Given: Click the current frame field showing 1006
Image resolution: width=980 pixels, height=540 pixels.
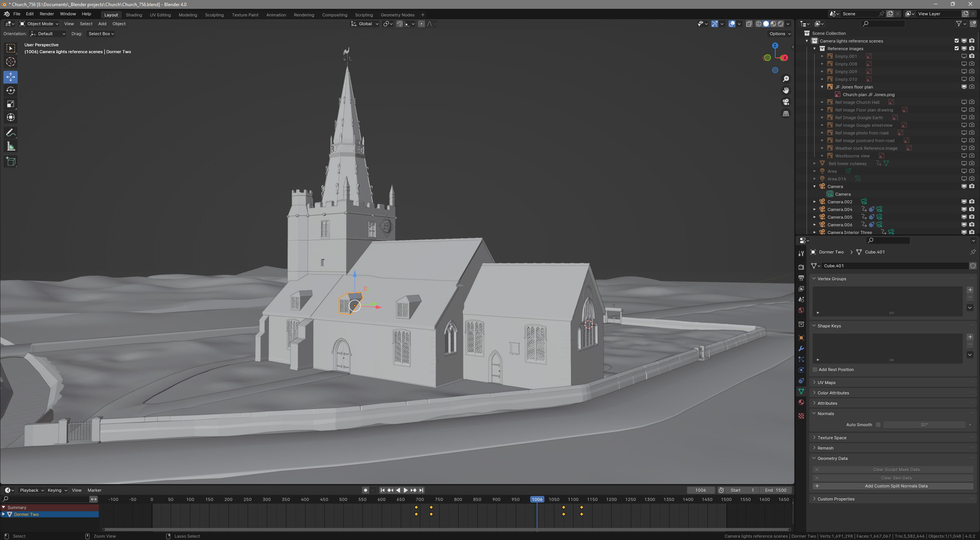Looking at the screenshot, I should pos(701,490).
